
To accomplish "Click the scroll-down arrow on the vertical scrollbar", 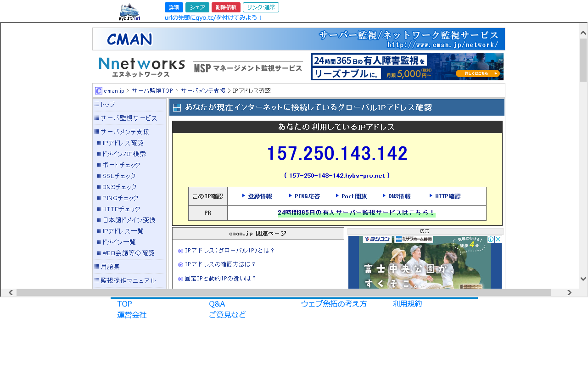I will [583, 279].
